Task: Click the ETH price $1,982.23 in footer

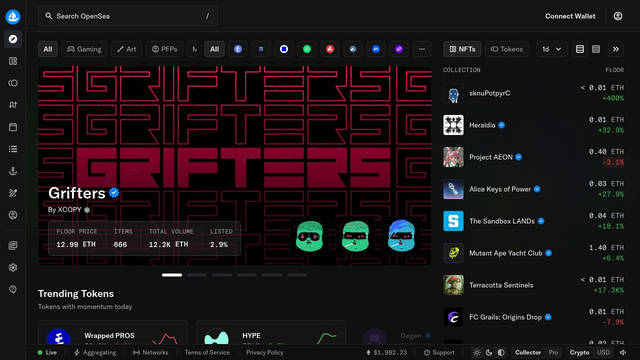Action: [386, 353]
